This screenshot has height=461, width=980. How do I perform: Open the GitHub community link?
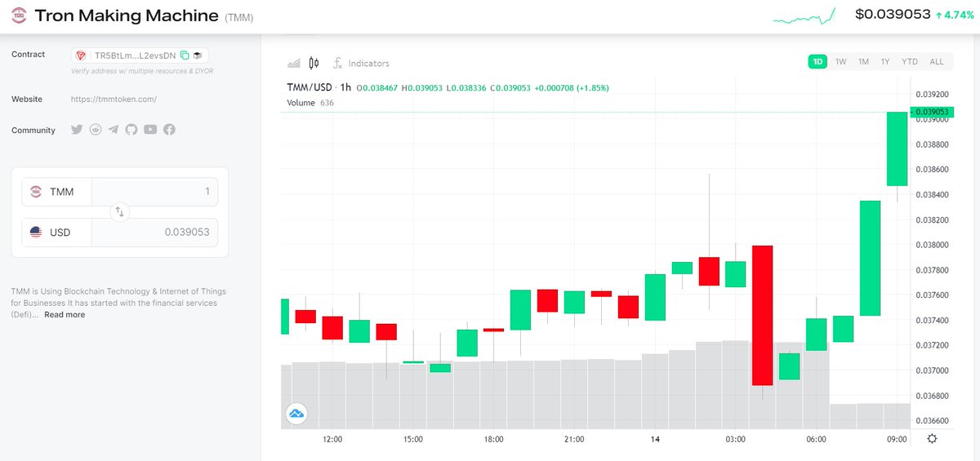pyautogui.click(x=131, y=130)
